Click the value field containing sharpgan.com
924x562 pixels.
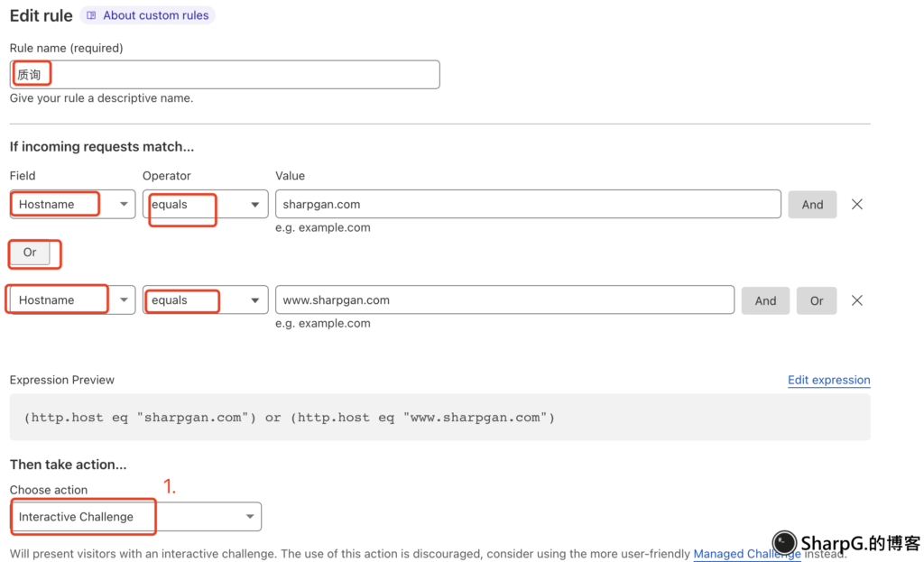527,205
